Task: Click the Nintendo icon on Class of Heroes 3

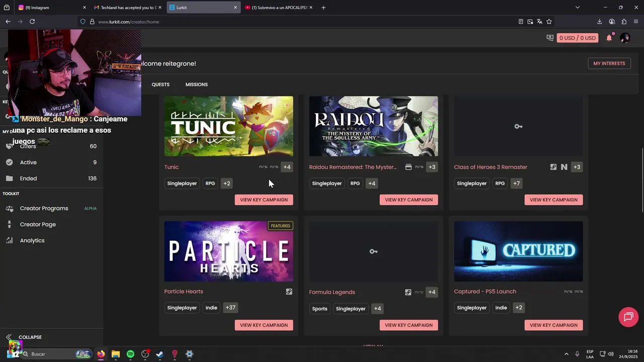Action: click(564, 167)
